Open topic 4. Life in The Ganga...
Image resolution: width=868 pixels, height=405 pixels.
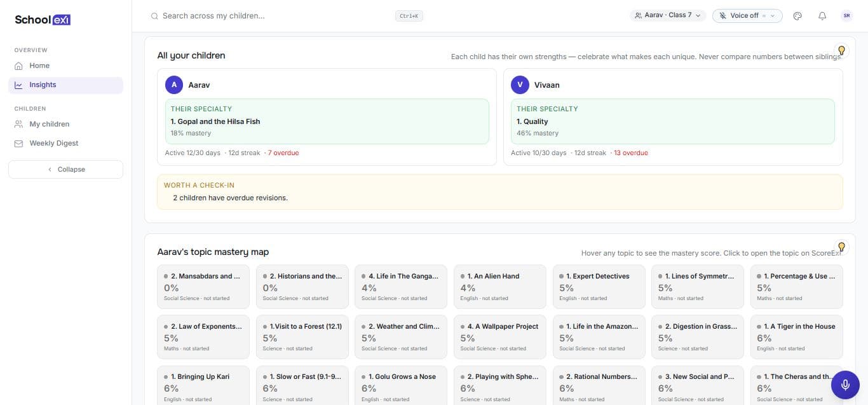pos(401,286)
